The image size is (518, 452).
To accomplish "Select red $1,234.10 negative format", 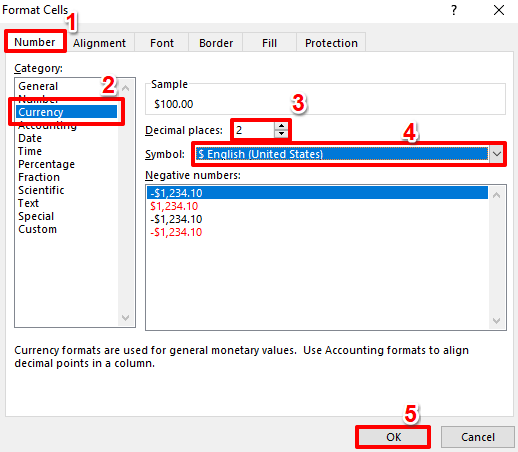I will [x=174, y=206].
